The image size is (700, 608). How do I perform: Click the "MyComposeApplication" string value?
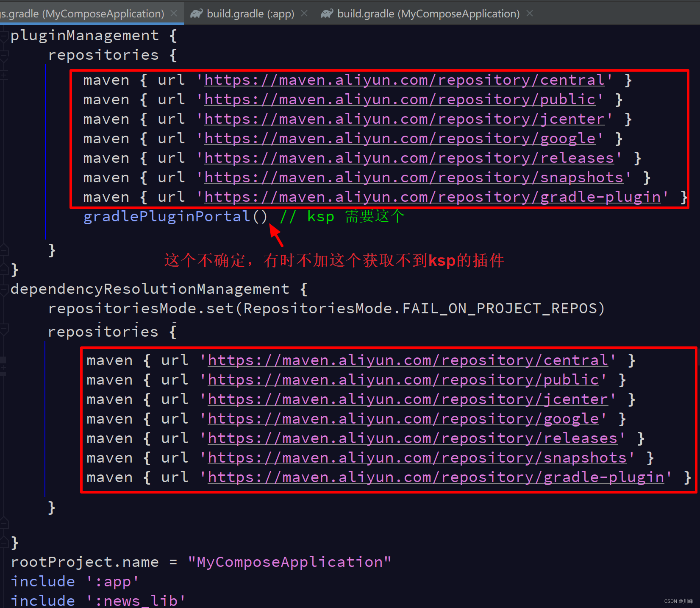click(x=289, y=562)
